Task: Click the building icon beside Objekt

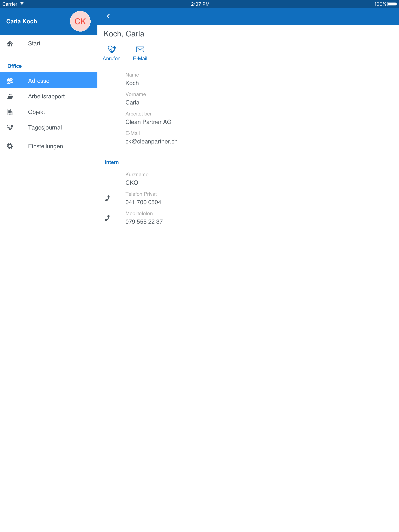Action: coord(10,112)
